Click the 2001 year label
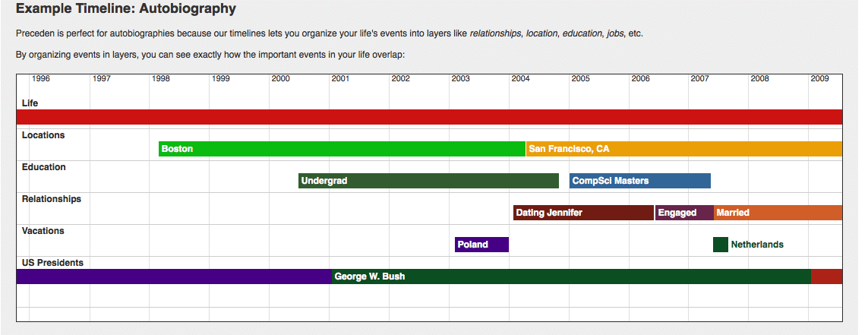 (340, 78)
